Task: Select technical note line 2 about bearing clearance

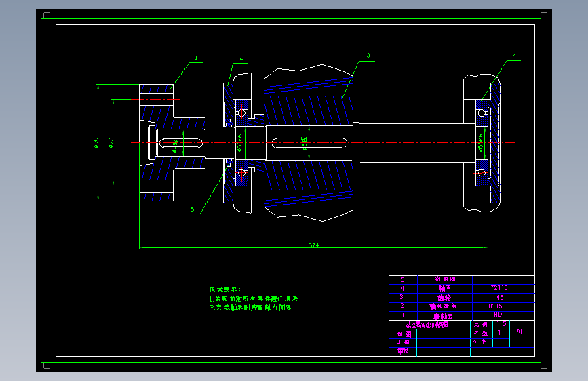Action: [250, 308]
